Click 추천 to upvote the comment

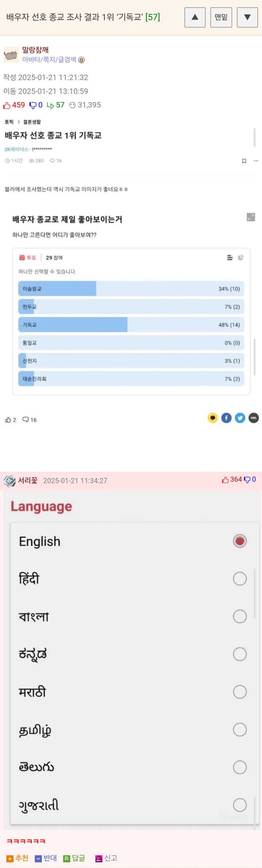[x=17, y=858]
